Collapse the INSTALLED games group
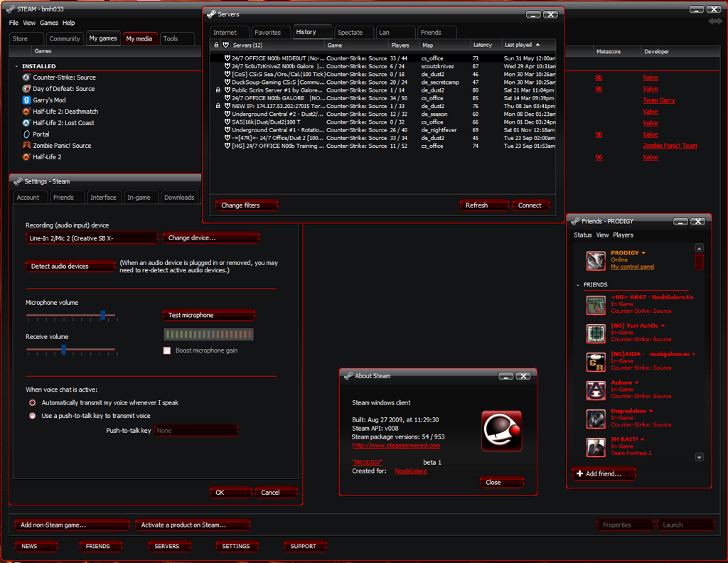Screen dimensions: 728x563 click(x=17, y=66)
